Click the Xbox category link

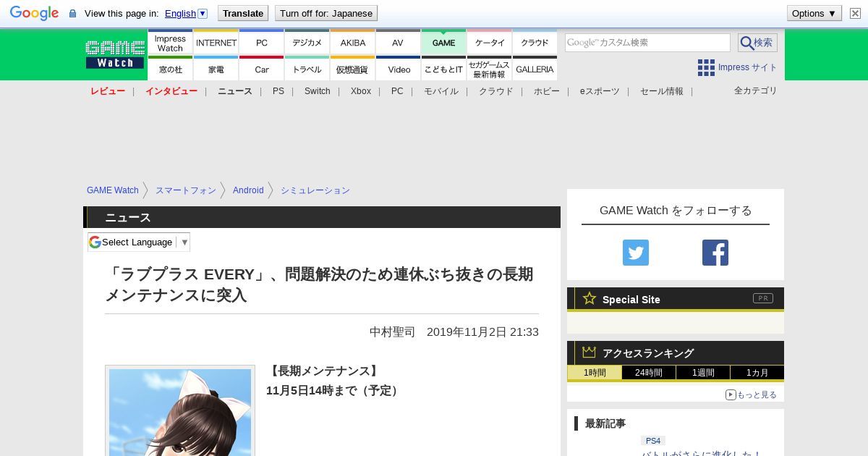(x=361, y=91)
